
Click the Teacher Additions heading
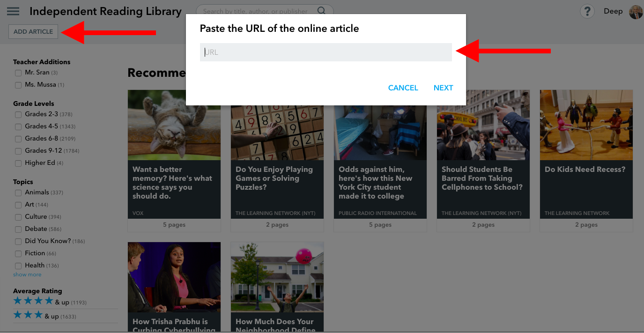tap(42, 62)
